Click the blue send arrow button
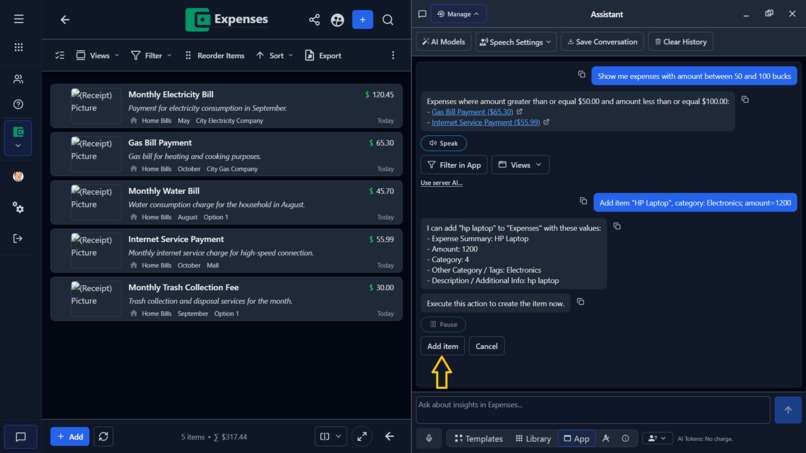Screen dimensions: 806x453 point(787,410)
